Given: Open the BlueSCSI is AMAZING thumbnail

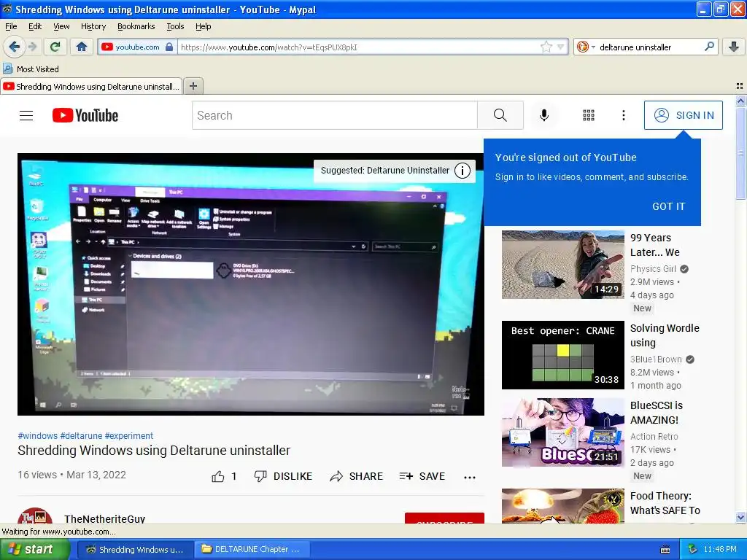Looking at the screenshot, I should click(562, 432).
